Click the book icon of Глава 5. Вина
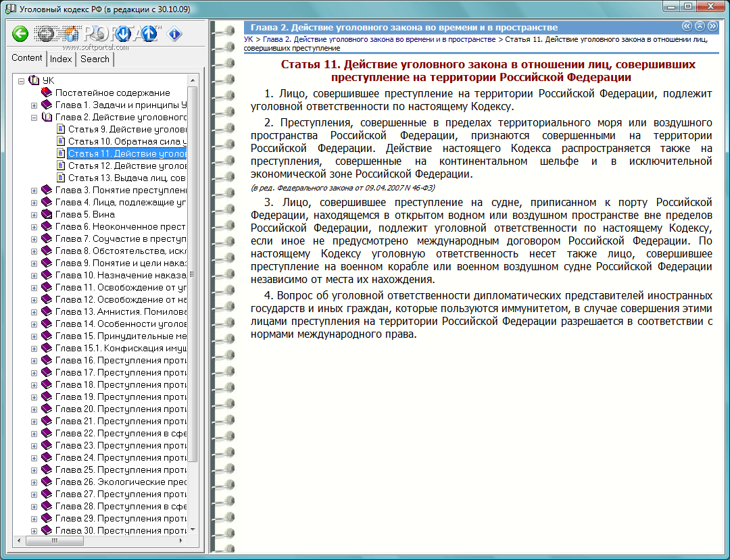Screen dimensions: 730x560 click(x=47, y=214)
